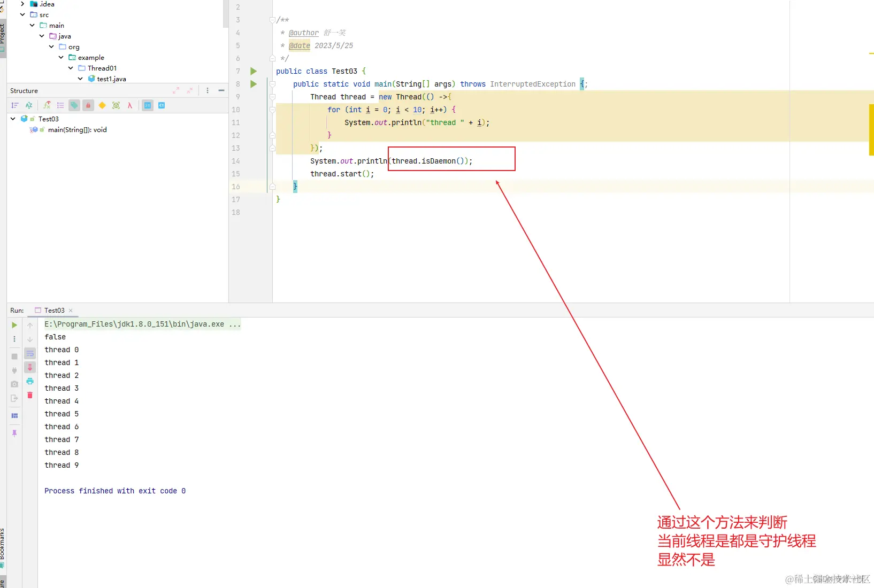Click the Sort by Visibility icon in Structure
The width and height of the screenshot is (874, 588).
click(15, 105)
